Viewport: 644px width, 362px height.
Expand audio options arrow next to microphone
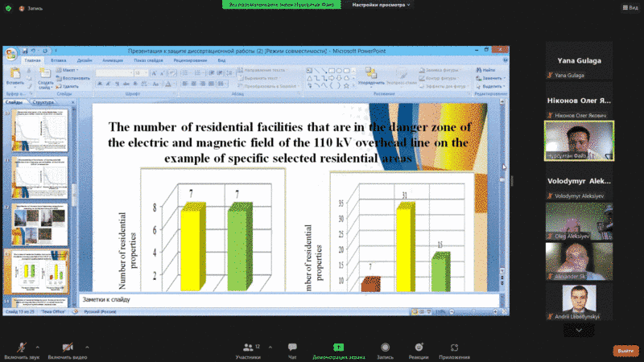coord(38,346)
